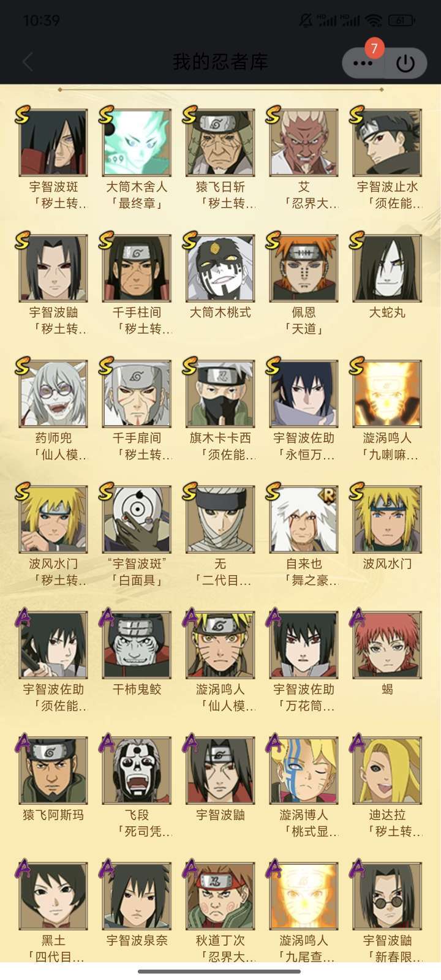This screenshot has height=980, width=441.
Task: Tap the 漩涡博人 ninja portrait
Action: 304,771
